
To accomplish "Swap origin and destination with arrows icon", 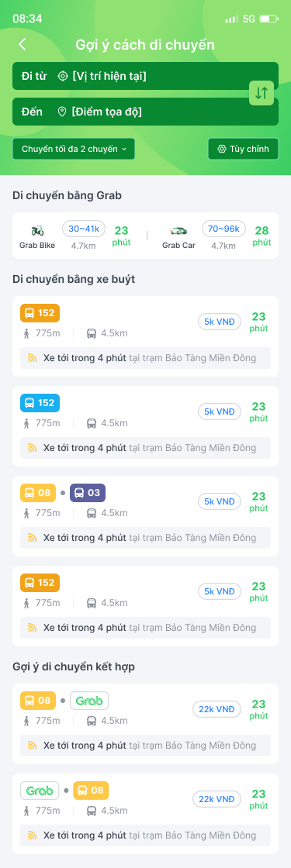I will click(x=262, y=93).
